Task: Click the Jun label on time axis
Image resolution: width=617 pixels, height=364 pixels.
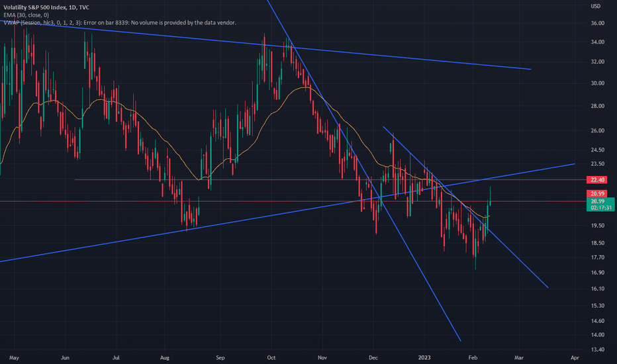Action: pos(66,357)
